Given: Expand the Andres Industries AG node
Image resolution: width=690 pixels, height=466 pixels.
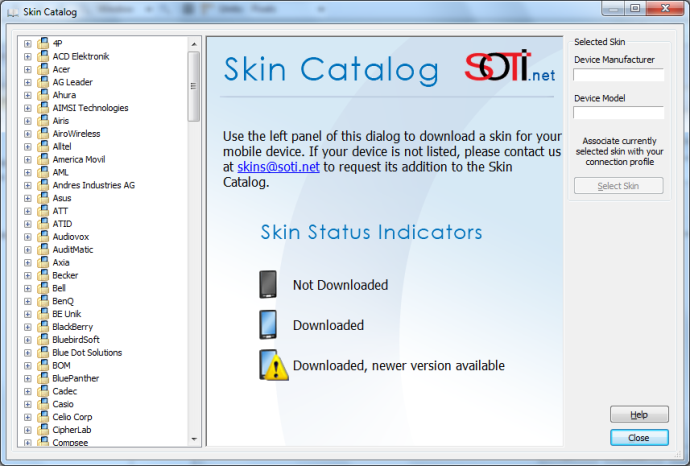Looking at the screenshot, I should pos(28,185).
